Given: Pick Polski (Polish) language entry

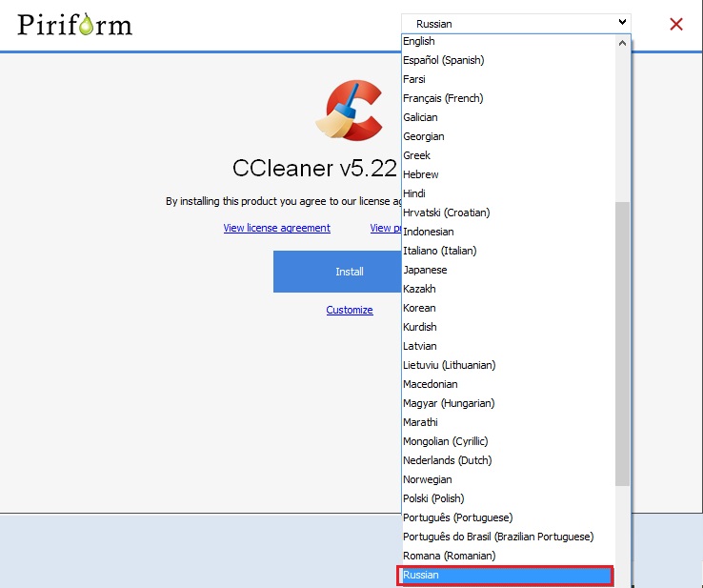Looking at the screenshot, I should pyautogui.click(x=509, y=498).
